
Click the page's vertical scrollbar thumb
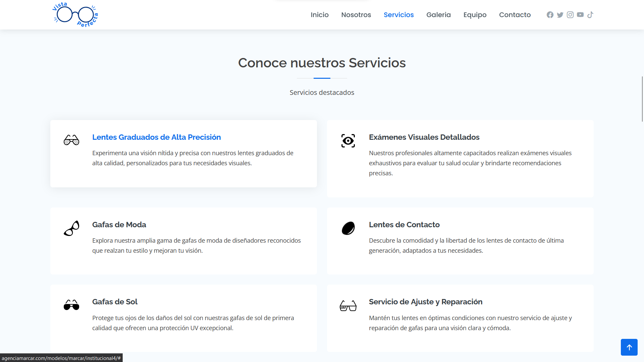pos(642,99)
